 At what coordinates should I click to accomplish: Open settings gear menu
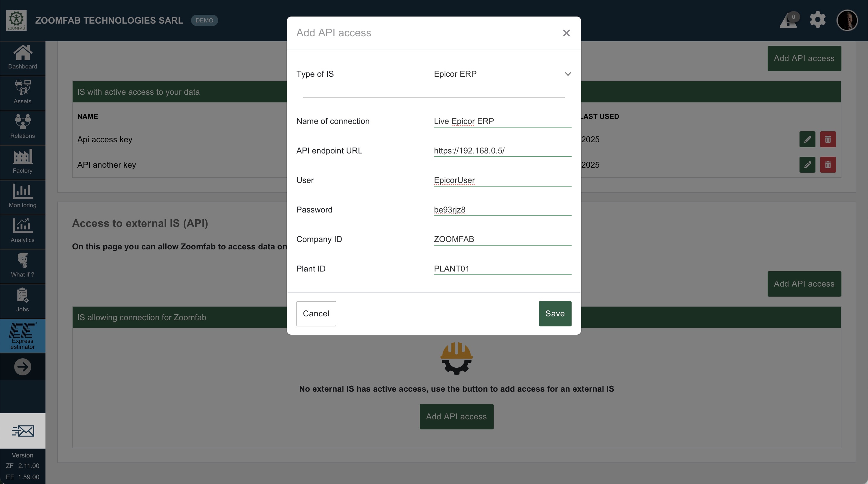[818, 20]
